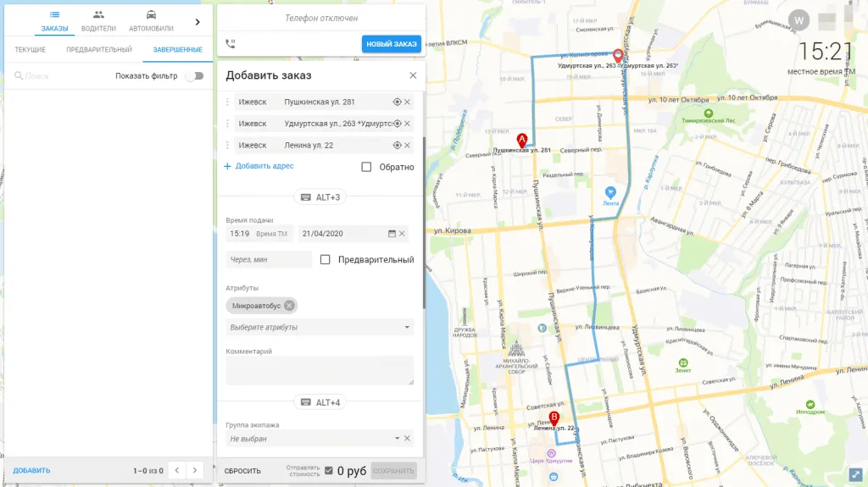Grab the drag handle of Пушкинская row

227,102
